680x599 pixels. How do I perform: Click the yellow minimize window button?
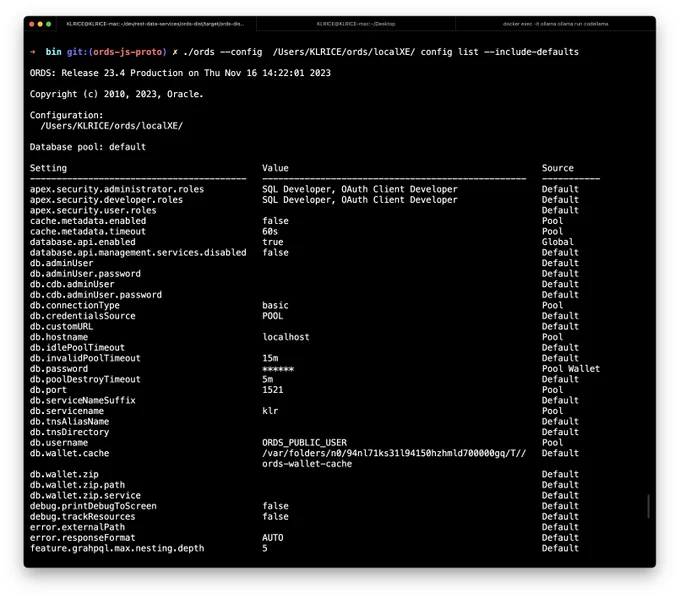tap(40, 24)
